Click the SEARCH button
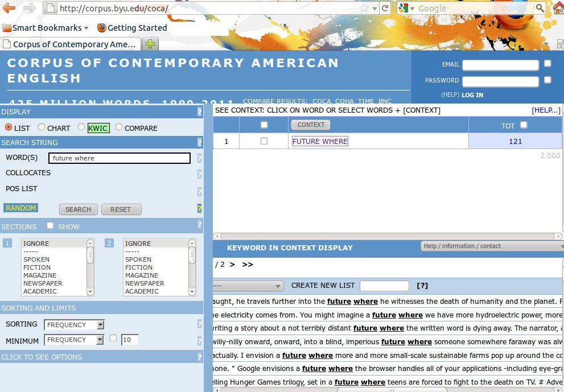 (x=78, y=209)
